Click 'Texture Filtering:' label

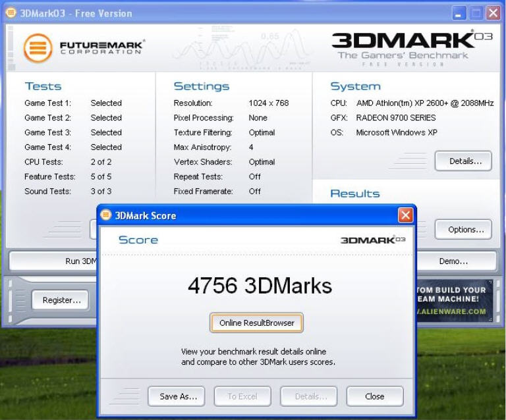(x=203, y=132)
